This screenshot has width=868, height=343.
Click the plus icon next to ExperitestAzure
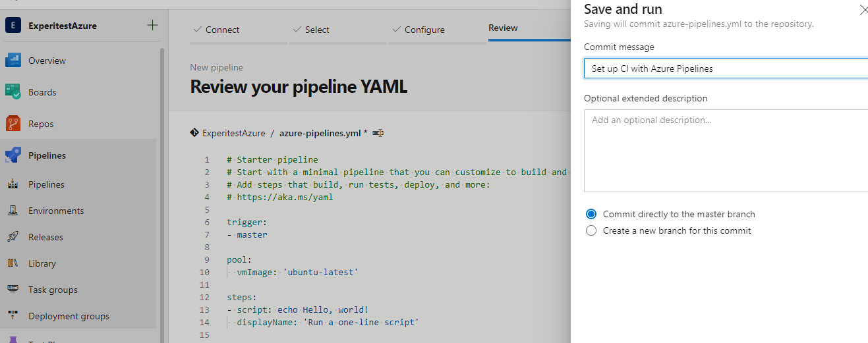pyautogui.click(x=152, y=26)
